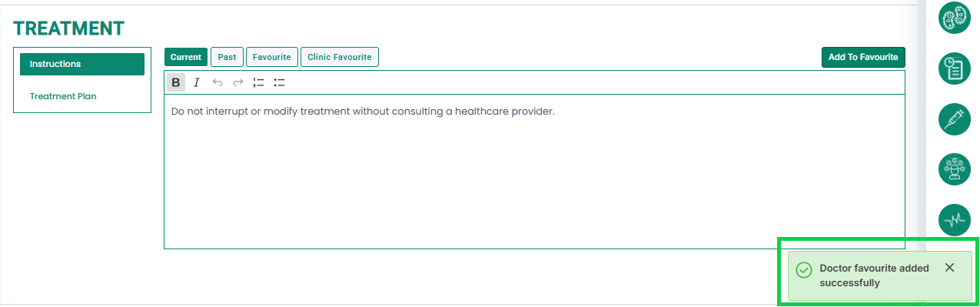The height and width of the screenshot is (307, 980).
Task: Insert a bulleted list
Action: pyautogui.click(x=280, y=82)
